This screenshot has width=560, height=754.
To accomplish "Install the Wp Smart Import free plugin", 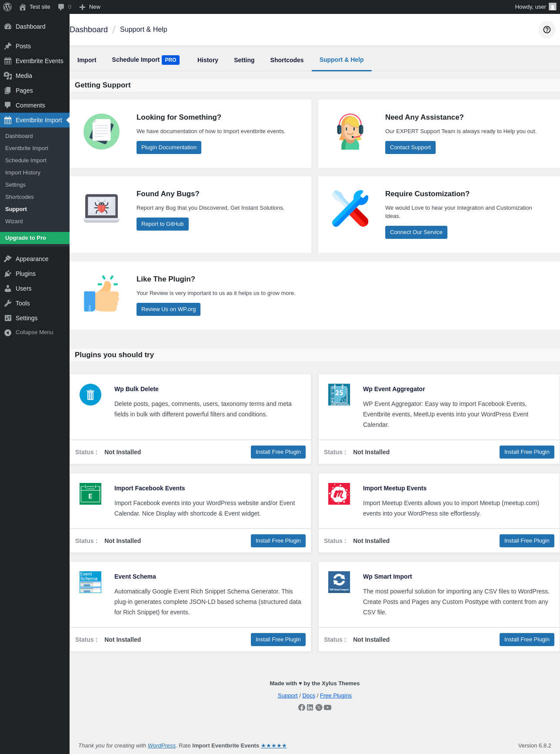I will tap(527, 640).
